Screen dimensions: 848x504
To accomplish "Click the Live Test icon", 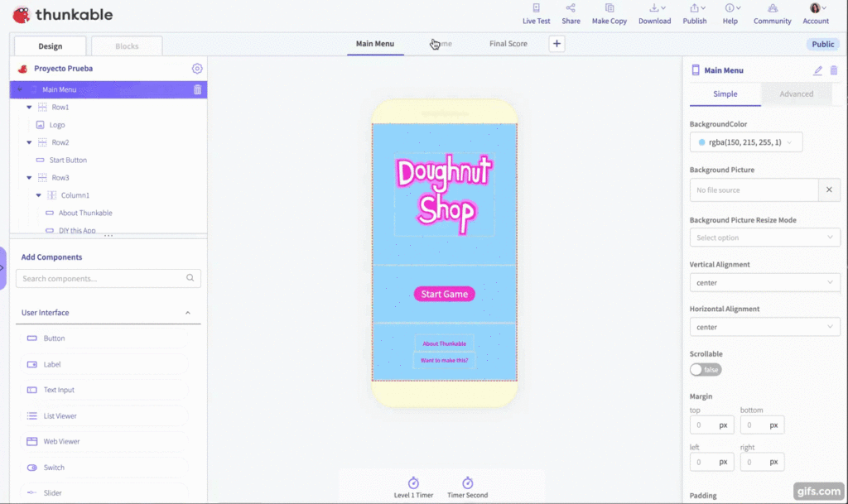I will pyautogui.click(x=536, y=8).
